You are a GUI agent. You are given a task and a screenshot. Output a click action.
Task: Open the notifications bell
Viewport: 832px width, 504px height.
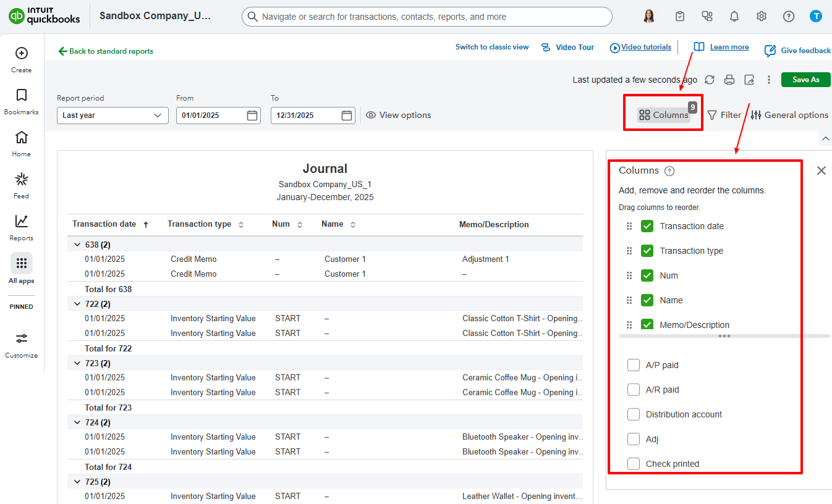(734, 17)
